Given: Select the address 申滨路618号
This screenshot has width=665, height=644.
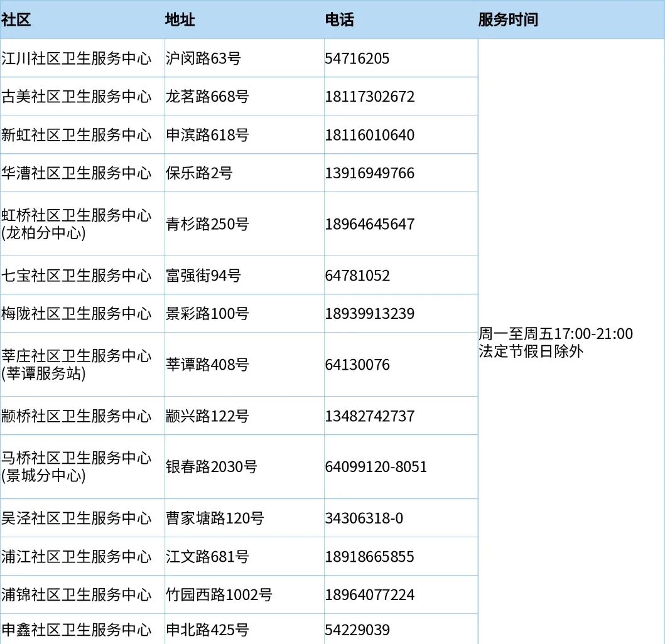Looking at the screenshot, I should click(207, 135).
